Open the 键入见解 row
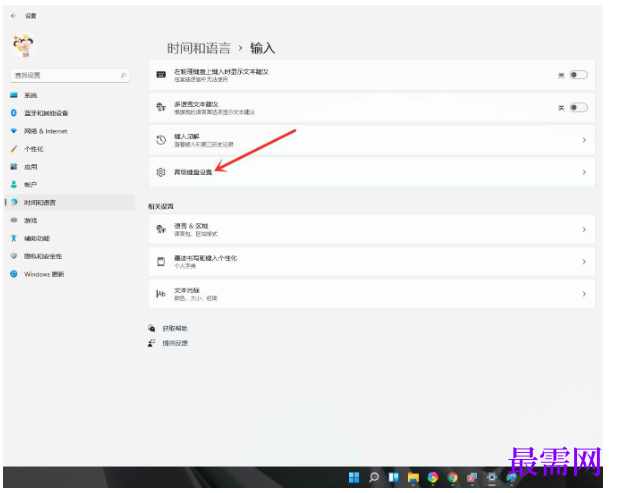 click(372, 140)
